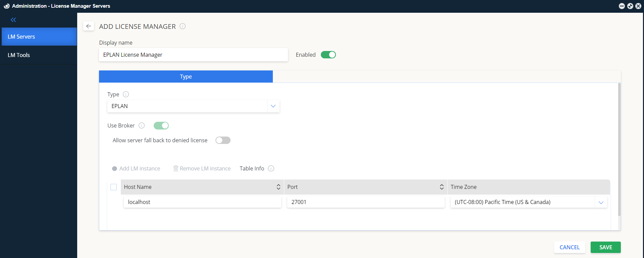Toggle the Use Broker switch
644x258 pixels.
(x=161, y=125)
